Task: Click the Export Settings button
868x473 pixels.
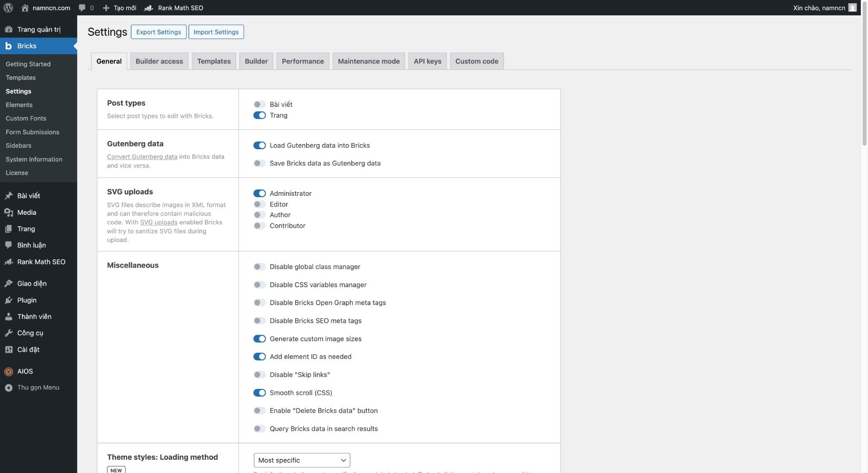Action: (159, 32)
